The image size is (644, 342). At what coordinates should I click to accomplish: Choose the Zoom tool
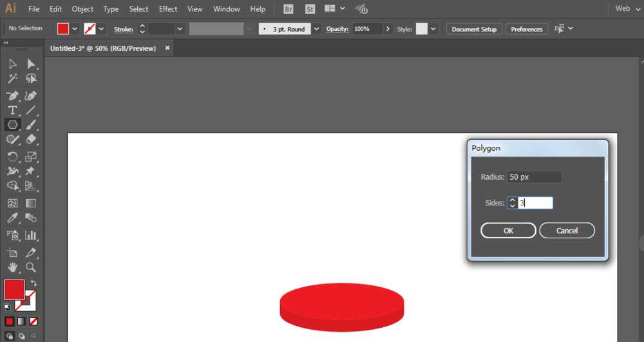pyautogui.click(x=30, y=267)
